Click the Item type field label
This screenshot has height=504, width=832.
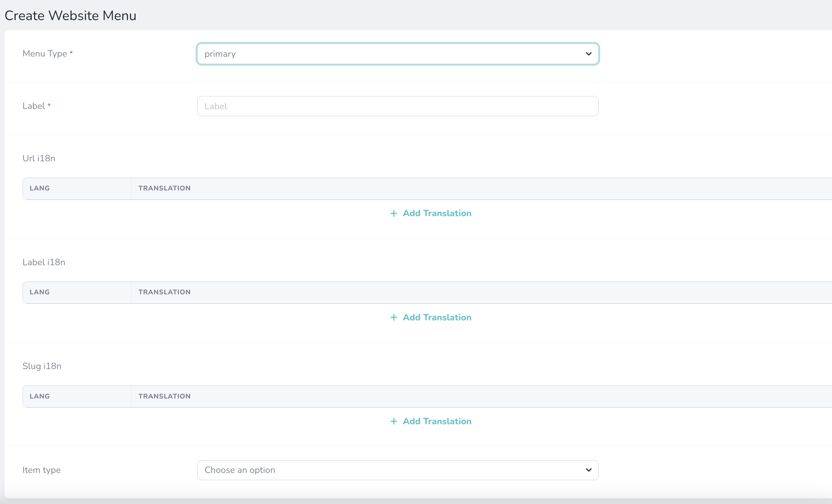tap(41, 470)
